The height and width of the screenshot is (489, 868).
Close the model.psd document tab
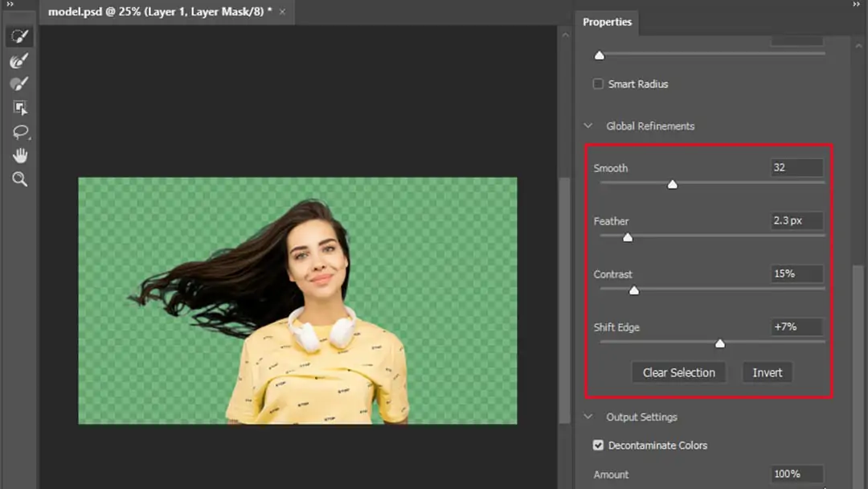282,11
